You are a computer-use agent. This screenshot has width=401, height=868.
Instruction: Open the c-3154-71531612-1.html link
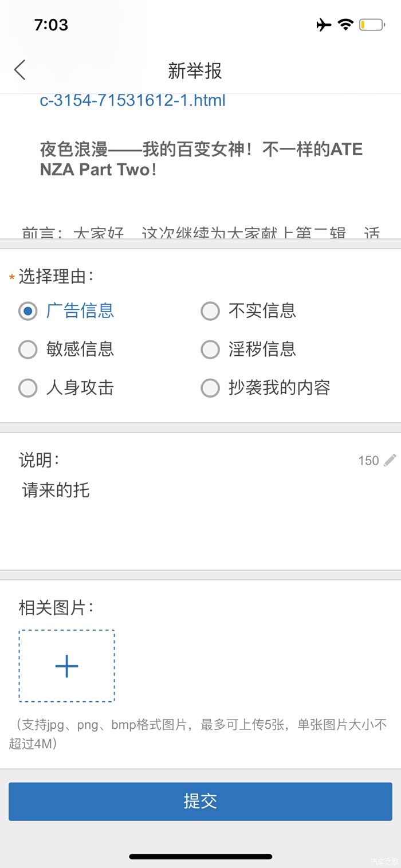[x=132, y=101]
